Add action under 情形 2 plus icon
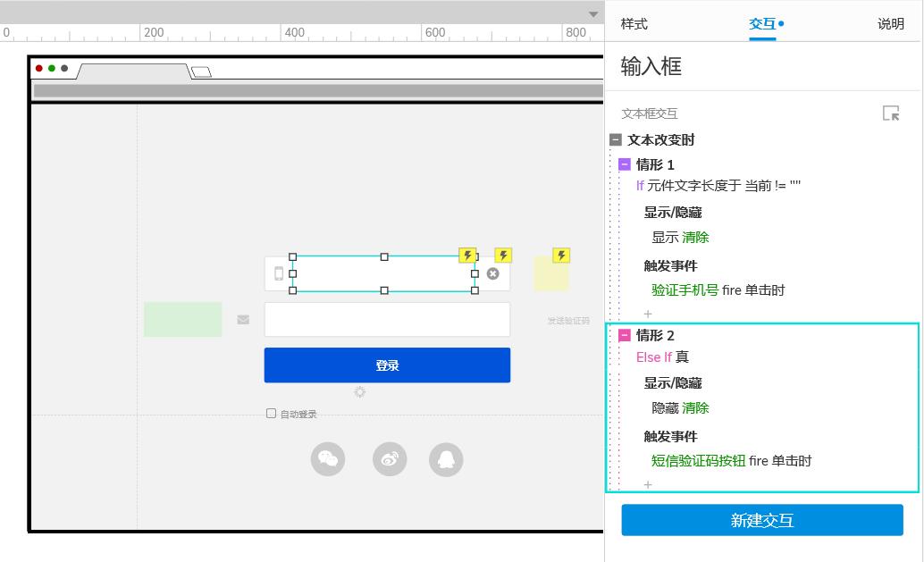 coord(648,485)
